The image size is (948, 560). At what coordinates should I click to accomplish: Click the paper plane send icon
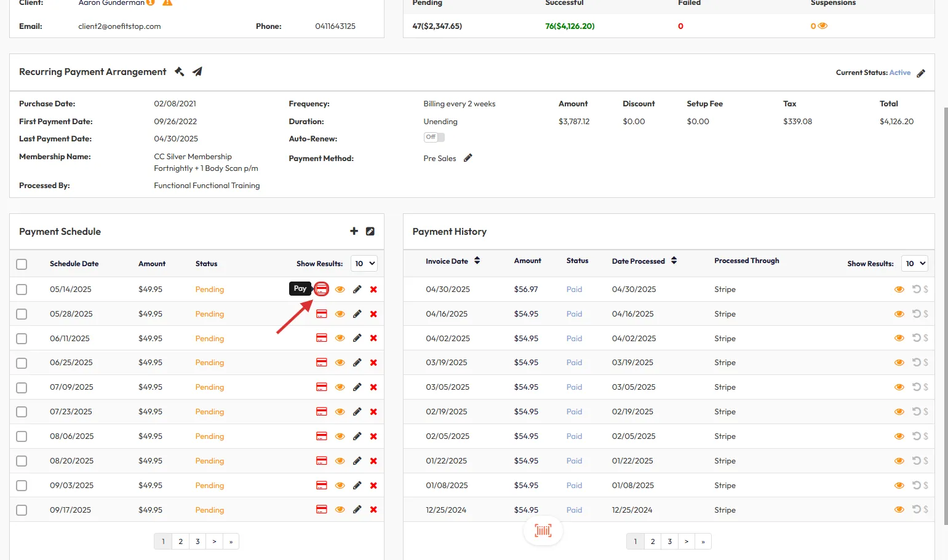197,72
